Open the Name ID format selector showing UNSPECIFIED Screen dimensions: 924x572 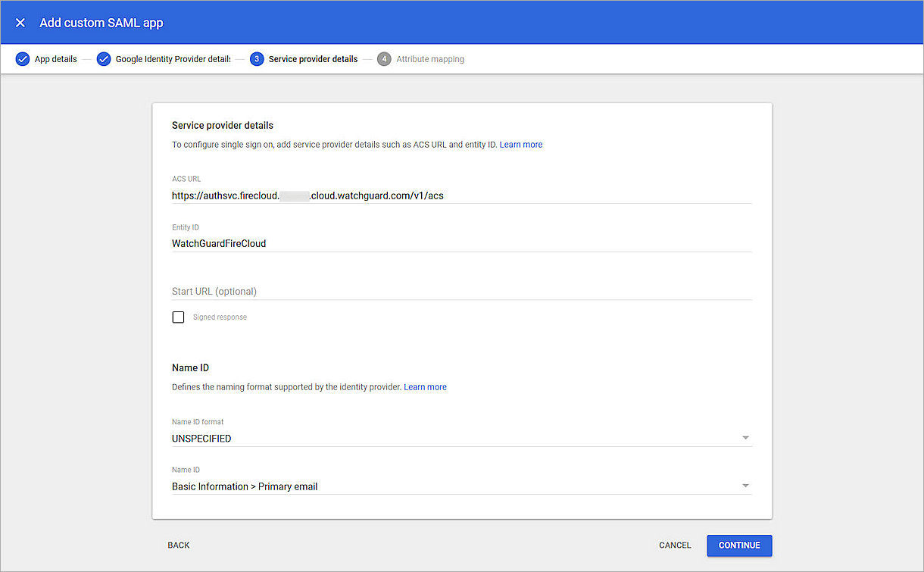454,438
